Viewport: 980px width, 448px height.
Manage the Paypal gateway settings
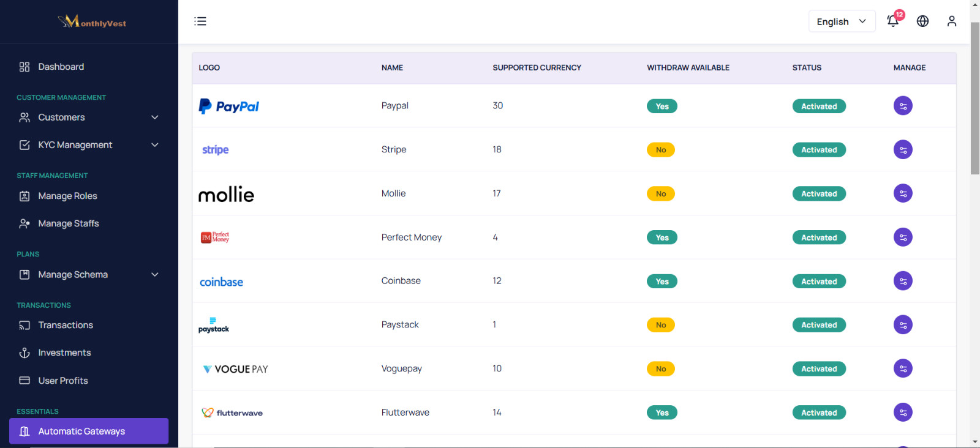tap(903, 106)
